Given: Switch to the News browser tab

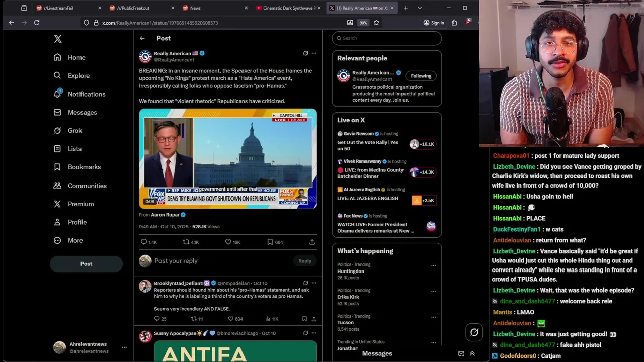Looking at the screenshot, I should pyautogui.click(x=214, y=8).
